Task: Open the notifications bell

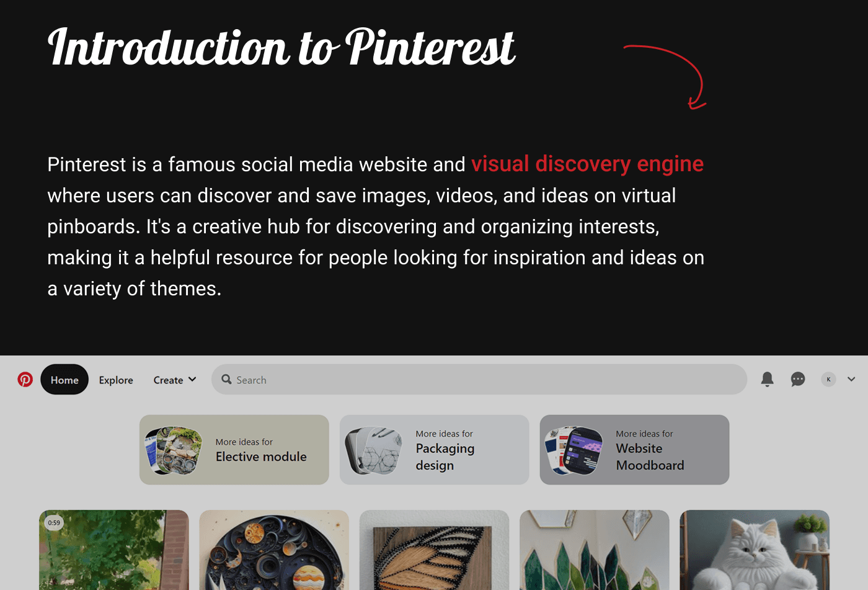Action: 767,379
